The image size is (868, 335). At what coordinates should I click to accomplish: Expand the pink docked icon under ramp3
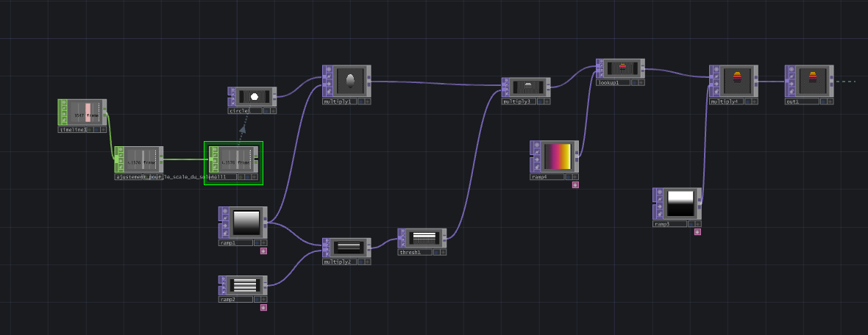[x=263, y=251]
